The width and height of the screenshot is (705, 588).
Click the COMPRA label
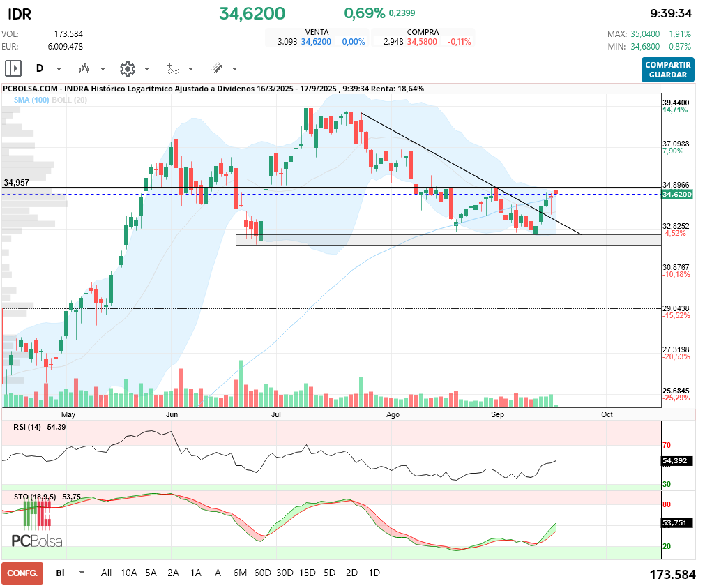click(x=423, y=32)
